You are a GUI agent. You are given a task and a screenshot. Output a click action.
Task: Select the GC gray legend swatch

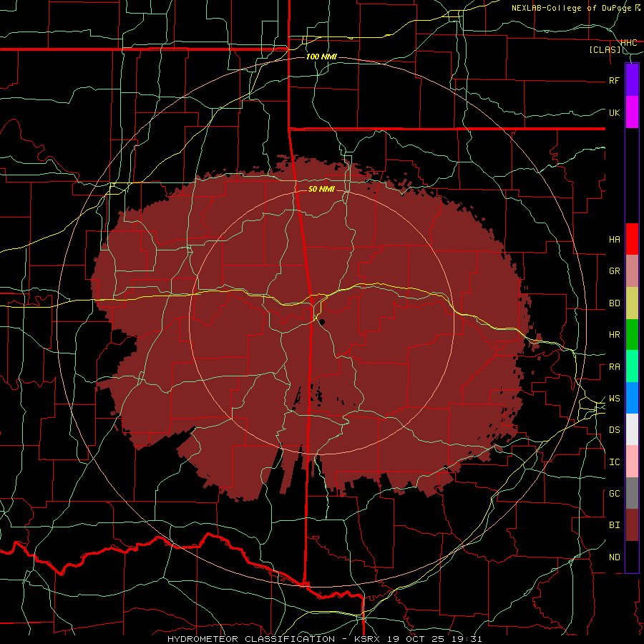[632, 493]
